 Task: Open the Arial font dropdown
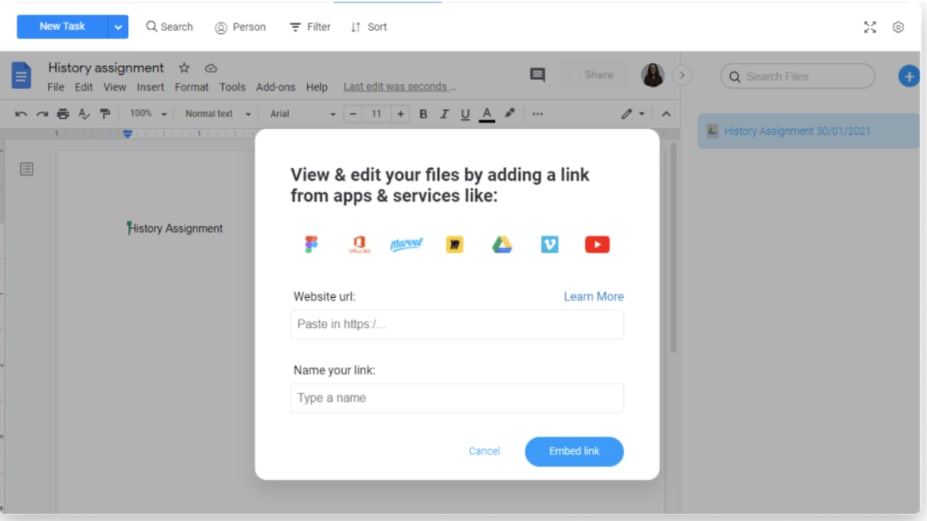pyautogui.click(x=302, y=114)
